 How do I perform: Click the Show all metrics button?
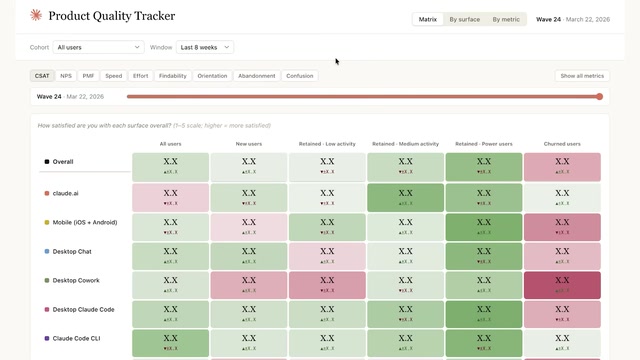click(x=582, y=76)
